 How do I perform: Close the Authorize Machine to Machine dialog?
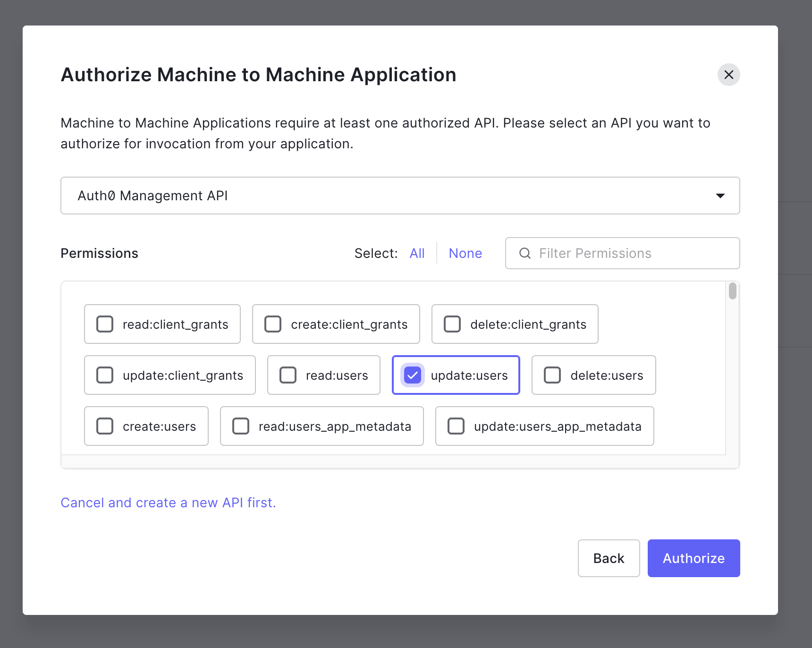728,75
